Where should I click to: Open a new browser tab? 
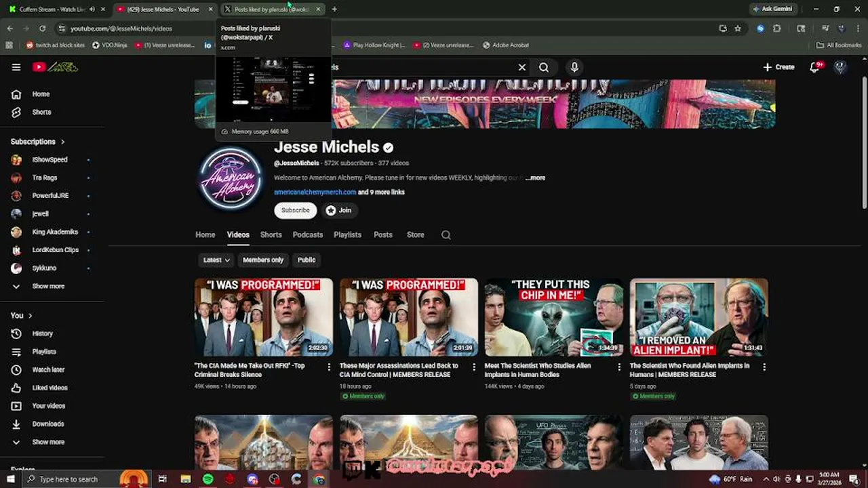coord(334,9)
